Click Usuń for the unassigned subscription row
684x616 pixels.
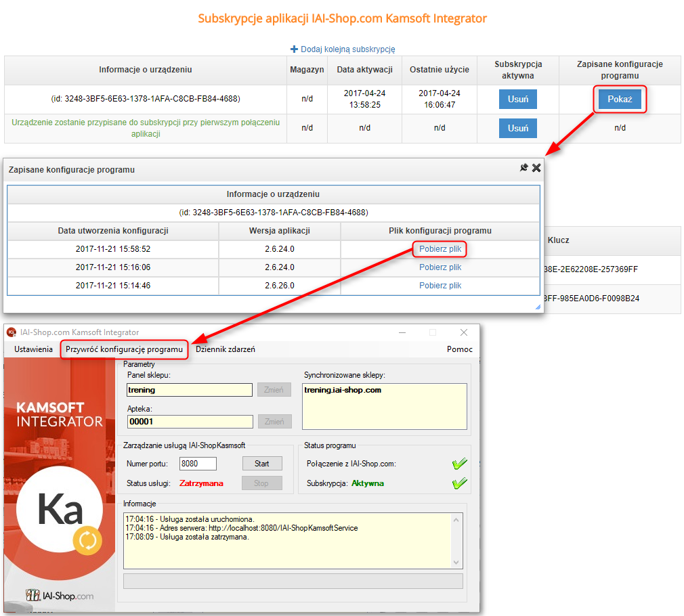pos(518,129)
